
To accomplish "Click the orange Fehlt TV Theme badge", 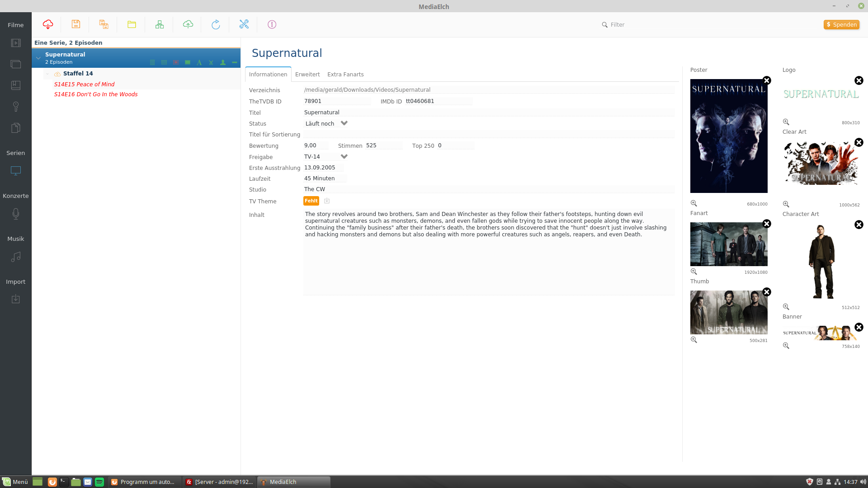I will point(311,201).
